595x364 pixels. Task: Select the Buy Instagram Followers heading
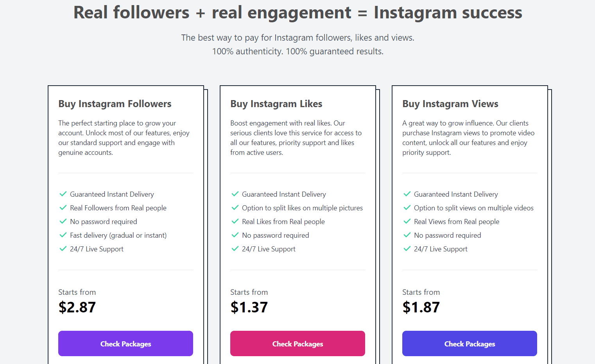click(115, 104)
